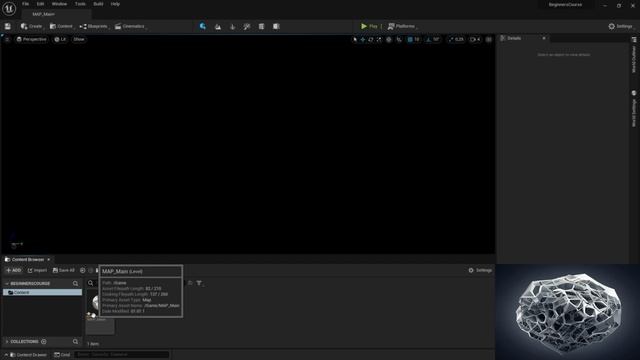Open the Create dropdown
Screen dimensions: 640x360
(32, 26)
